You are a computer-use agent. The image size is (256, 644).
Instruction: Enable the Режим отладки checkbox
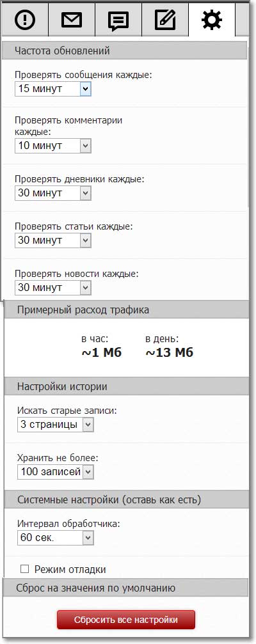25,569
